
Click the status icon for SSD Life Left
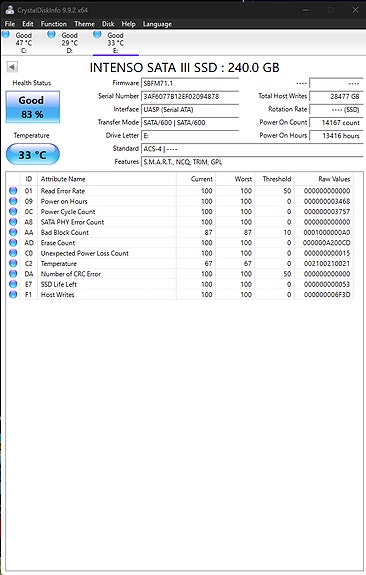[13, 284]
